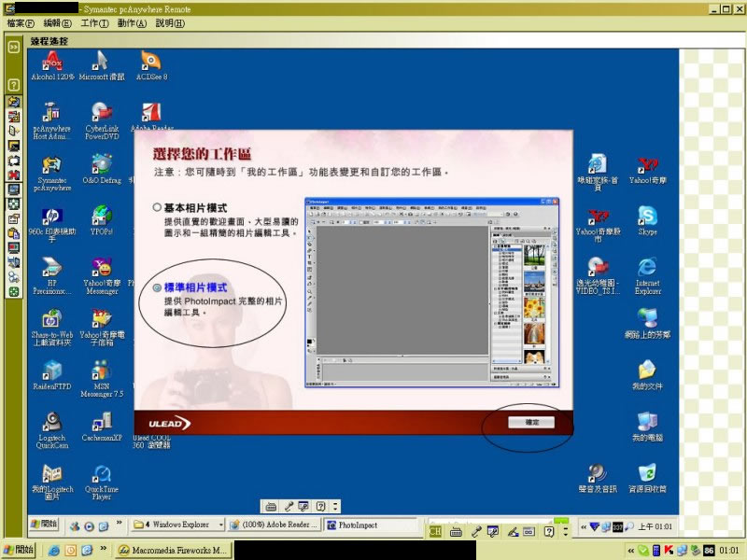Image resolution: width=747 pixels, height=560 pixels.
Task: Open the 我的電腦 desktop icon
Action: click(x=647, y=427)
